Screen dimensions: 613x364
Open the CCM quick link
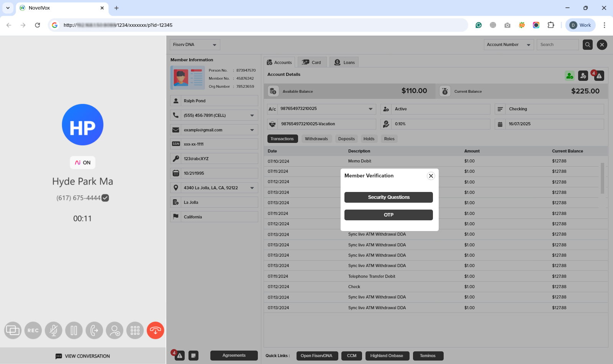pos(352,356)
